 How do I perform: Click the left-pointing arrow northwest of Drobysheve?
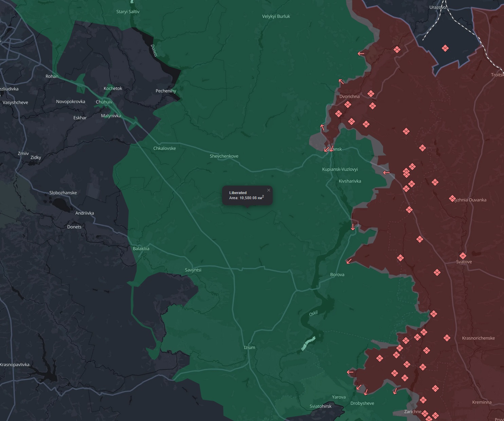(350, 372)
